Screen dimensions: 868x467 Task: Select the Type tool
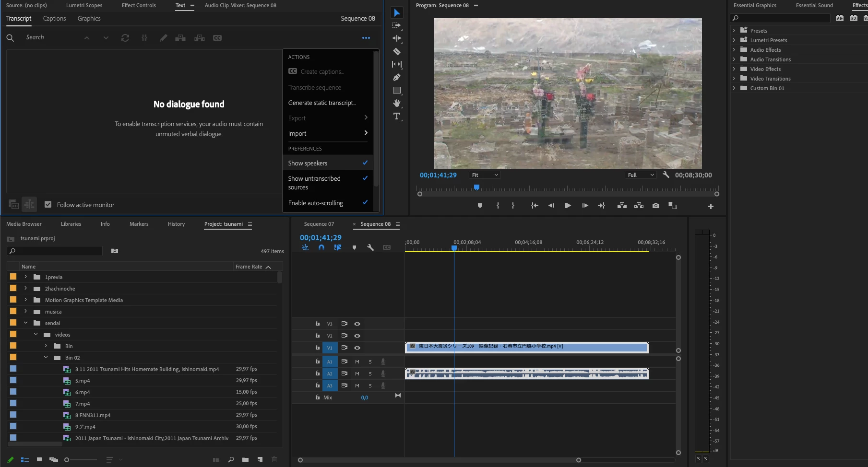click(397, 116)
